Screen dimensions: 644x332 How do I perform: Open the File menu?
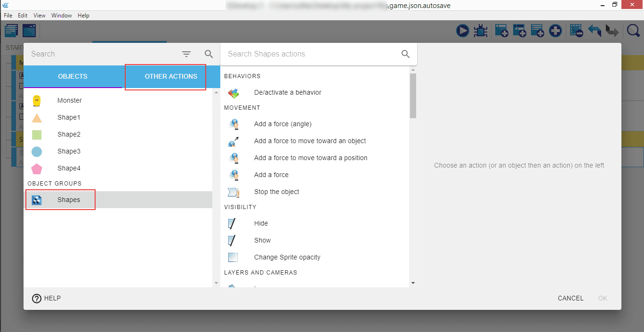tap(8, 16)
